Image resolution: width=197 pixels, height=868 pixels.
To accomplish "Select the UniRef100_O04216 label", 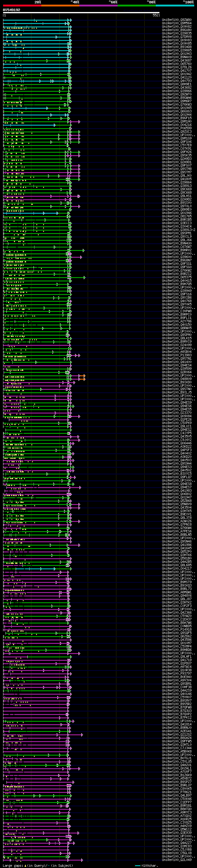I will click(x=177, y=125).
